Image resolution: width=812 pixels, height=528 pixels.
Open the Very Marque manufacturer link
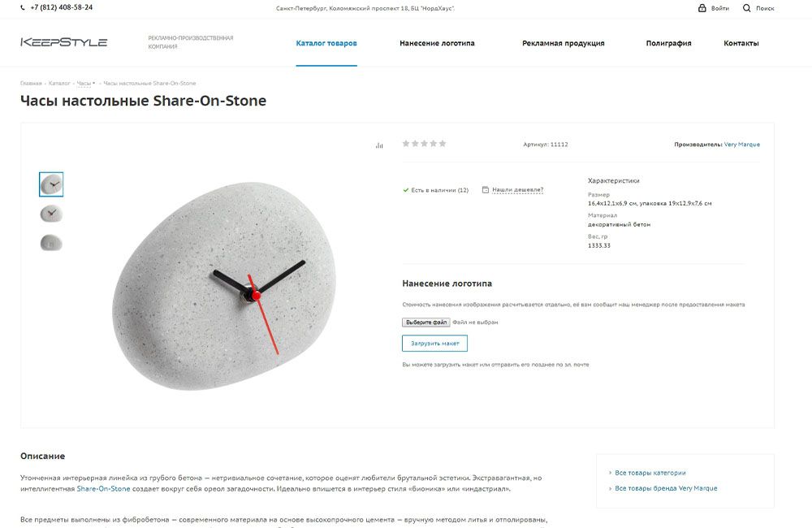741,145
